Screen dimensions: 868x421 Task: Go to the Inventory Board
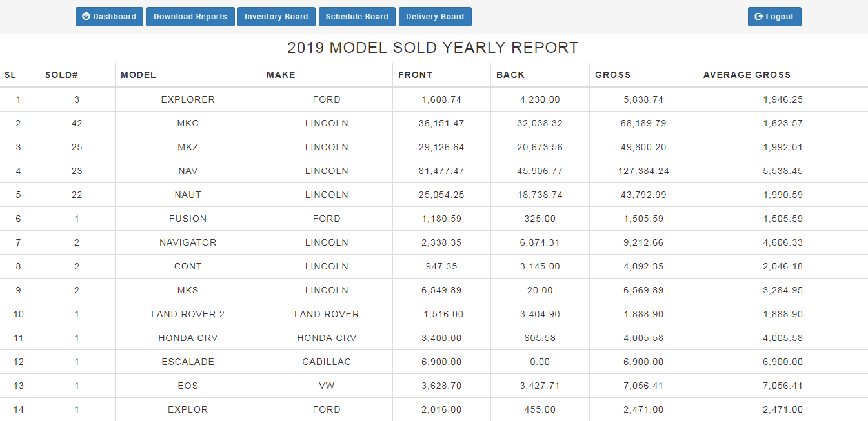click(276, 17)
